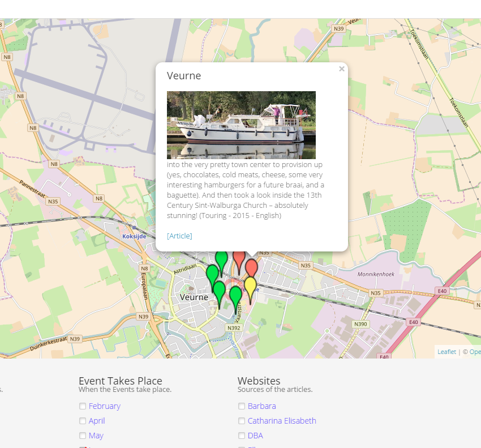Select the red marker directly above the yellow marker
The height and width of the screenshot is (448, 481).
pyautogui.click(x=251, y=267)
